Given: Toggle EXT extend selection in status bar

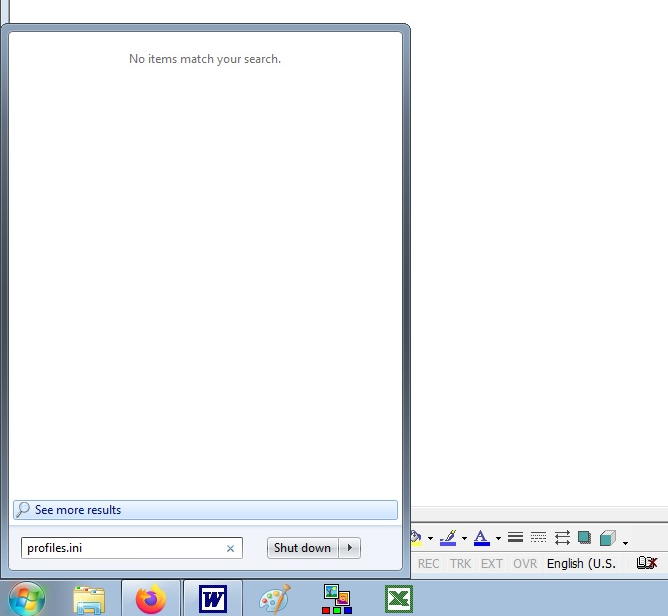Looking at the screenshot, I should 492,564.
